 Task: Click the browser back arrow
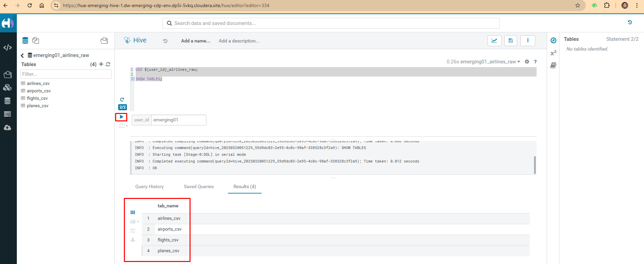click(5, 5)
